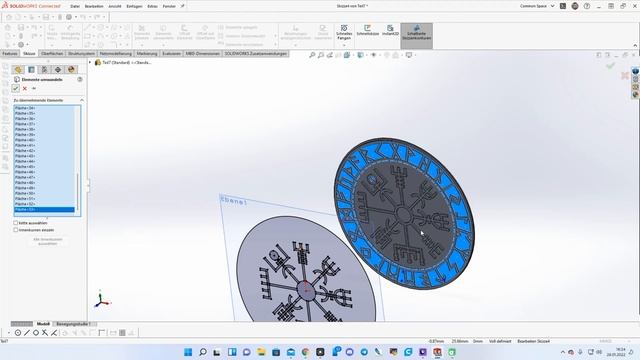Image resolution: width=640 pixels, height=360 pixels.
Task: Switch to Oberflächen ribbon tab
Action: click(52, 53)
